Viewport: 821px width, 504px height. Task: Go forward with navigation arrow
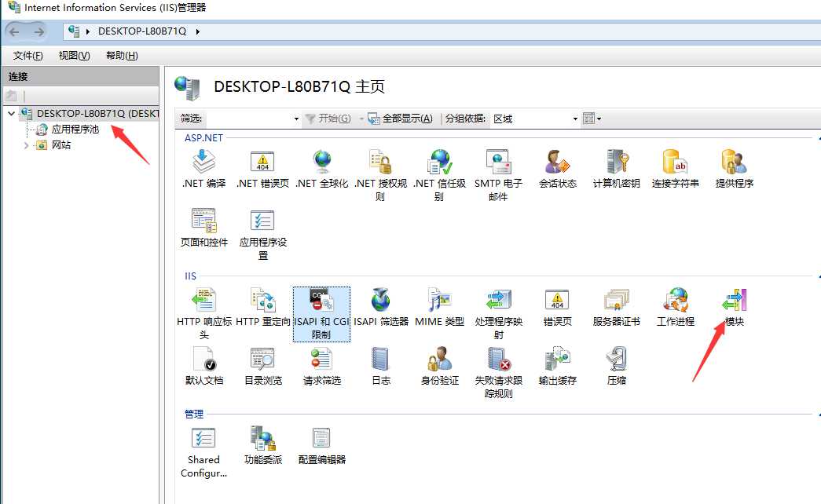(38, 32)
